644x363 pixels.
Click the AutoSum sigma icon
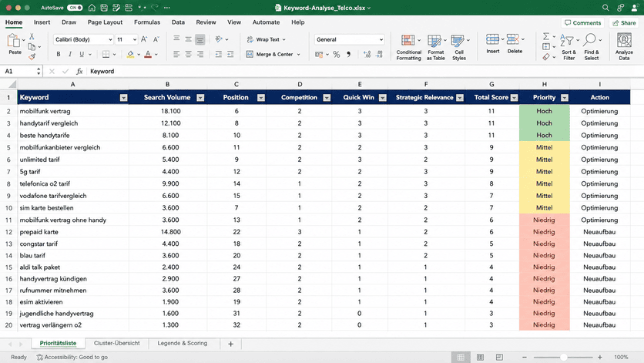pos(546,36)
